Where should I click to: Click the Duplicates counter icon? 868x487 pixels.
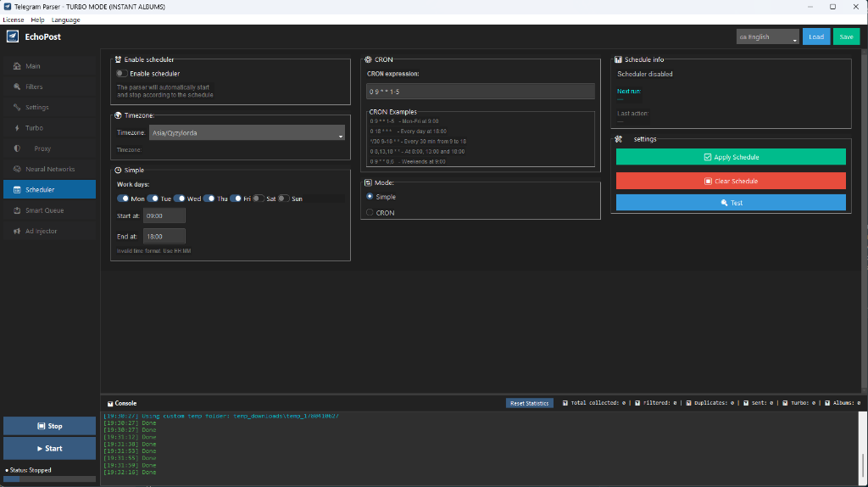tap(688, 403)
